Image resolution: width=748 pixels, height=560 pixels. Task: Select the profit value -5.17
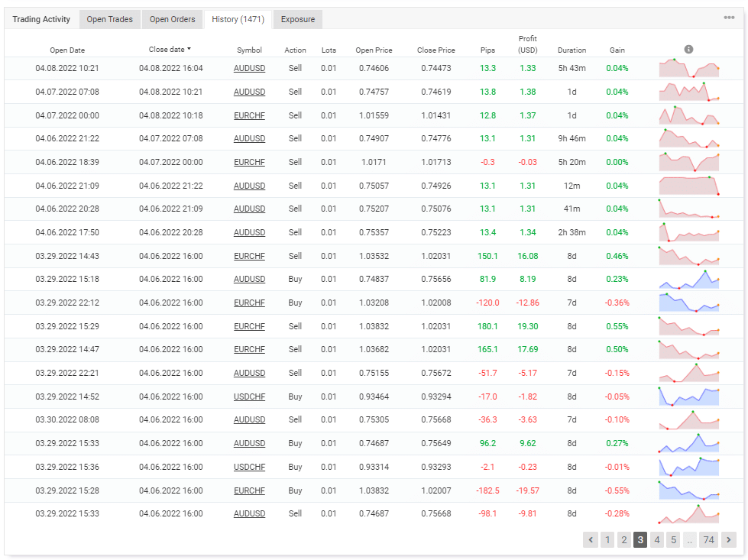click(x=528, y=373)
